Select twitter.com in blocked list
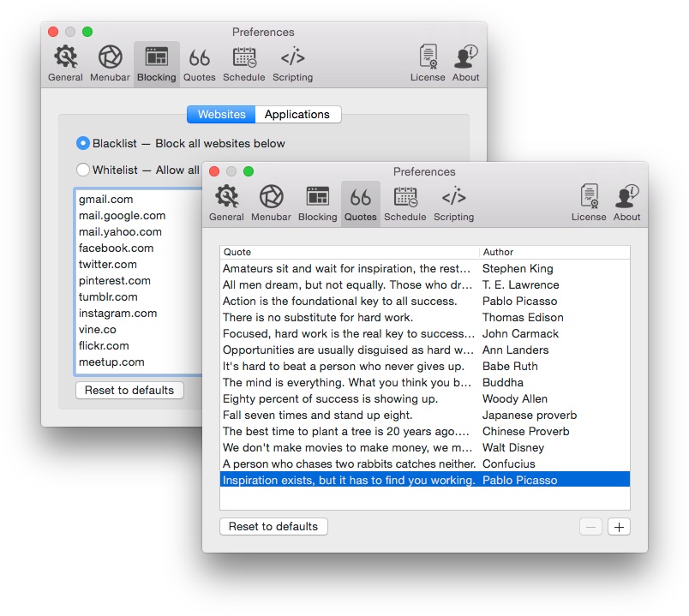The height and width of the screenshot is (616, 689). point(108,264)
